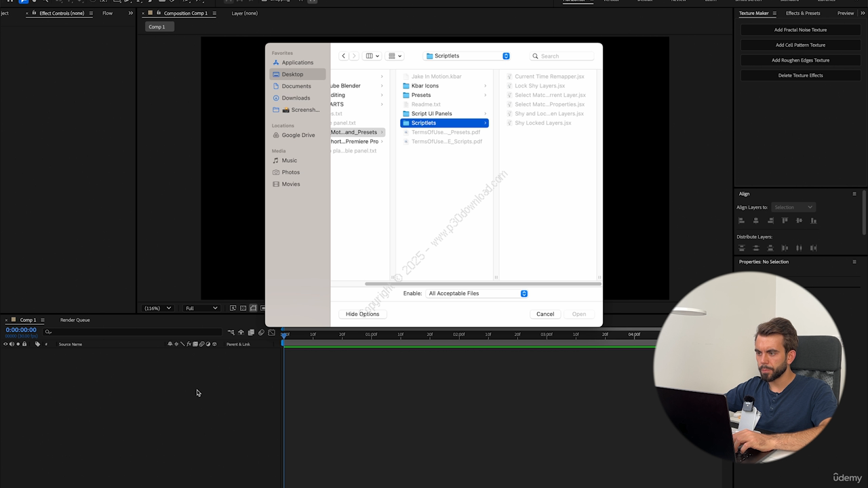Switch to the Effects & Presets tab
Image resolution: width=868 pixels, height=488 pixels.
[x=802, y=13]
